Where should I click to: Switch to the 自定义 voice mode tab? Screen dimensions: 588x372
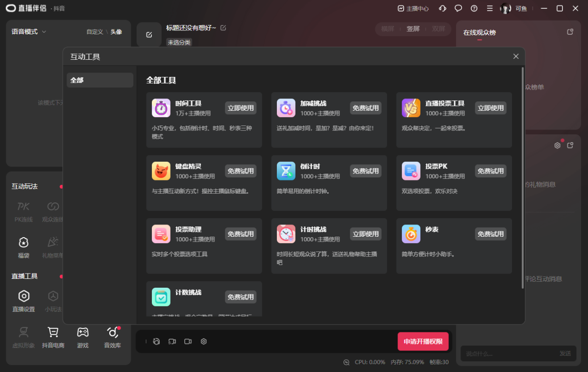pos(95,31)
